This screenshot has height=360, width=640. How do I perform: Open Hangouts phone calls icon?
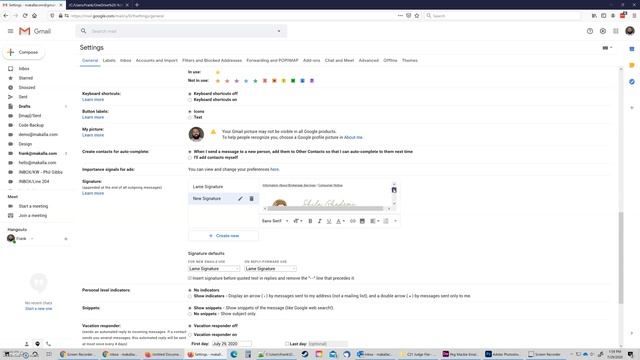(x=48, y=344)
